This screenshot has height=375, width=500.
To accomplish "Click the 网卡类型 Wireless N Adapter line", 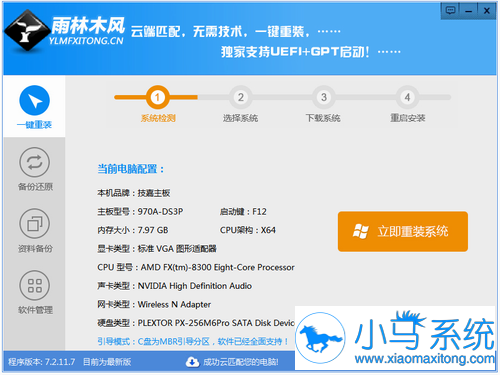I will coord(154,304).
